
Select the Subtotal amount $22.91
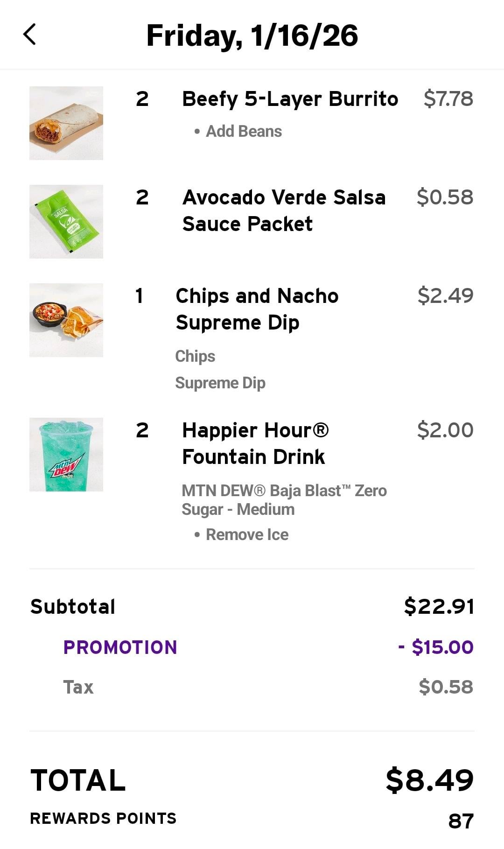[x=439, y=606]
